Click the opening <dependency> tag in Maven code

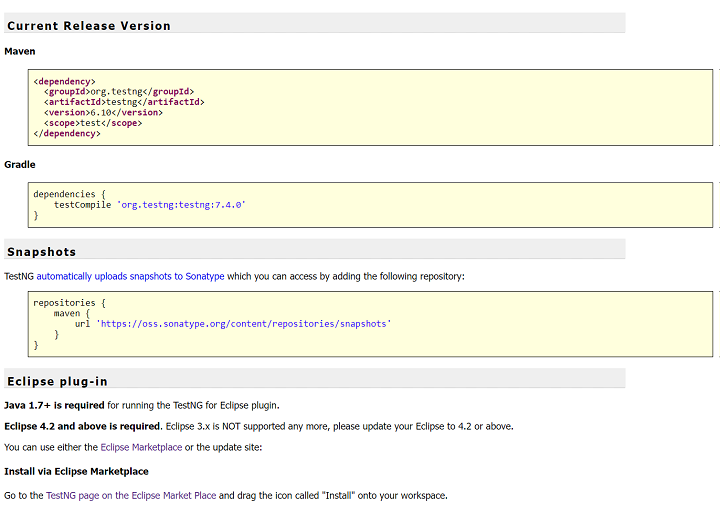tap(64, 81)
